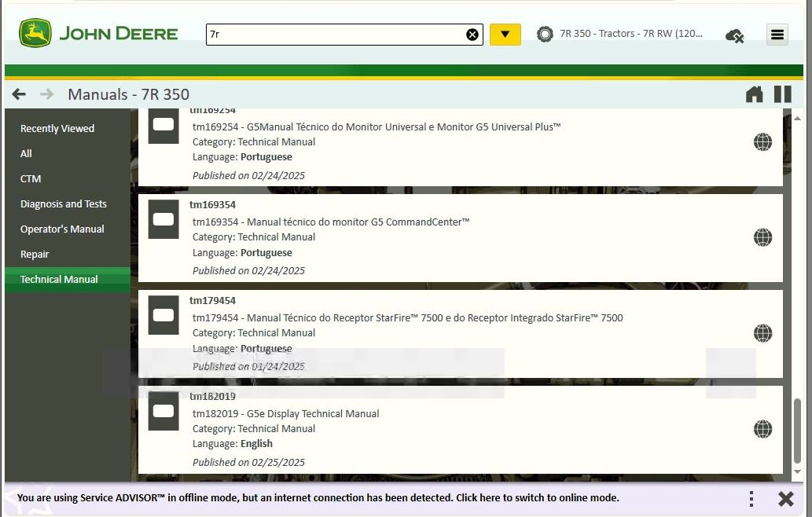Click the John Deere logo

(x=98, y=33)
